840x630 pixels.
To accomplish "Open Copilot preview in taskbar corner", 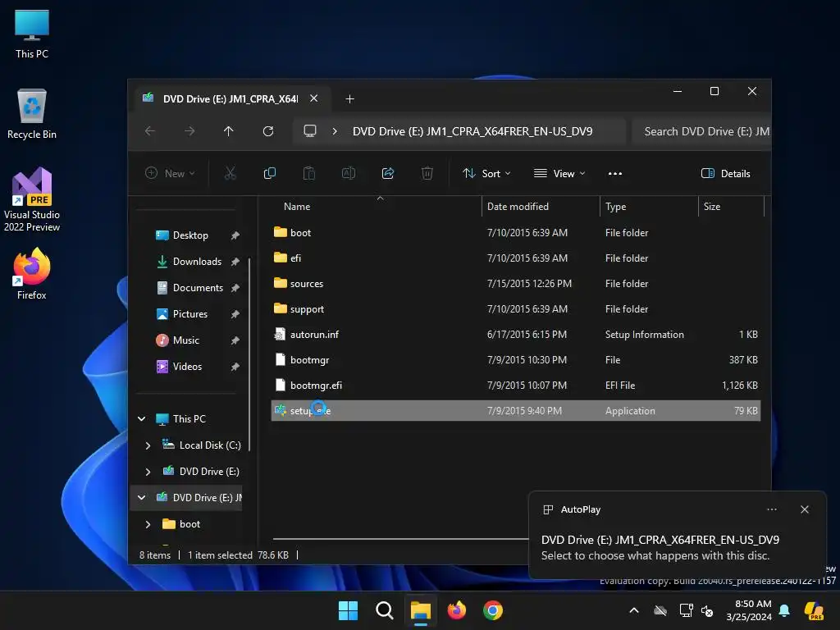I will pos(814,610).
